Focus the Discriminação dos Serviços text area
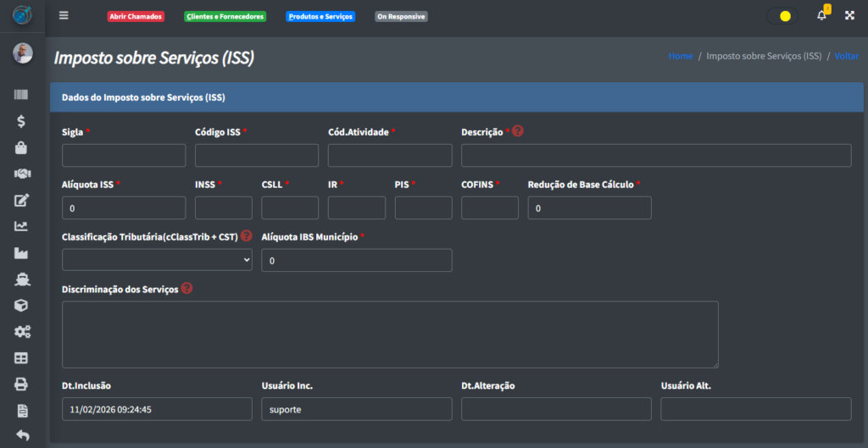Screen dimensions: 868x448 click(x=390, y=334)
